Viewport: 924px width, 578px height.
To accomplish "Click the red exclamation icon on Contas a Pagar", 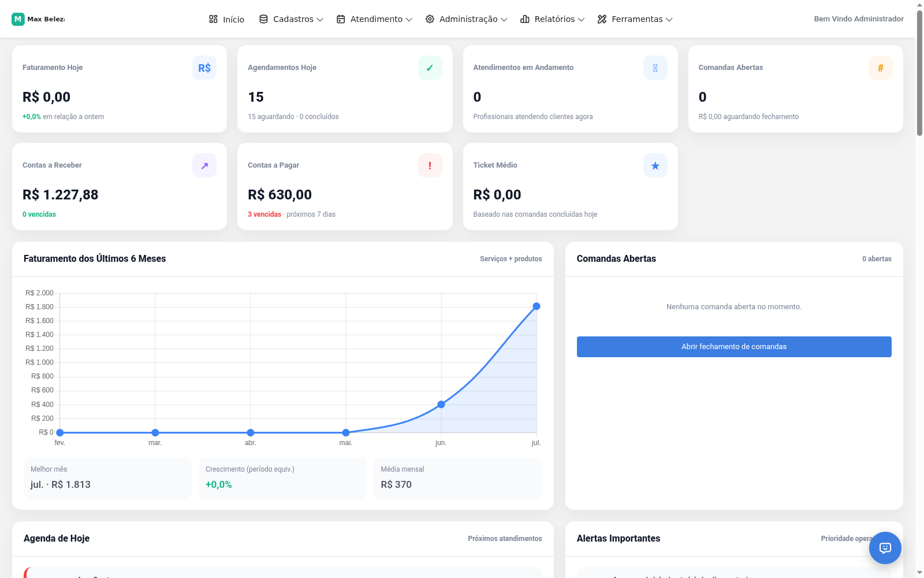I will point(430,165).
